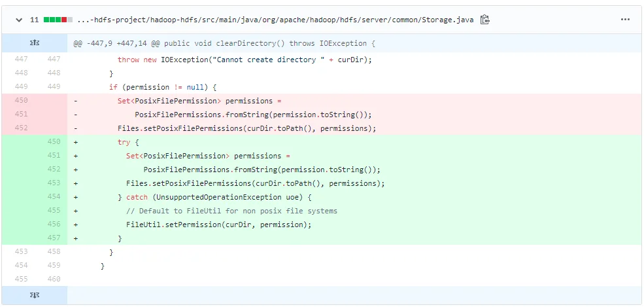Select added line number 457

[x=54, y=238]
